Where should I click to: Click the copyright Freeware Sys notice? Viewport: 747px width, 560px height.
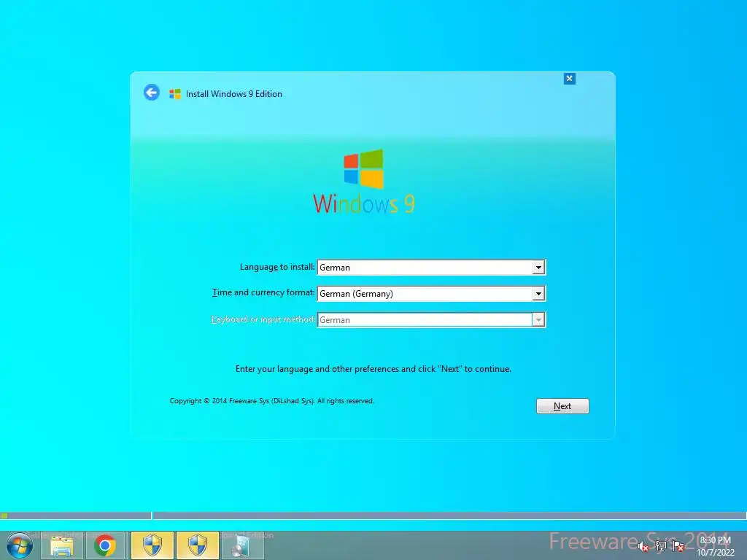pyautogui.click(x=271, y=401)
